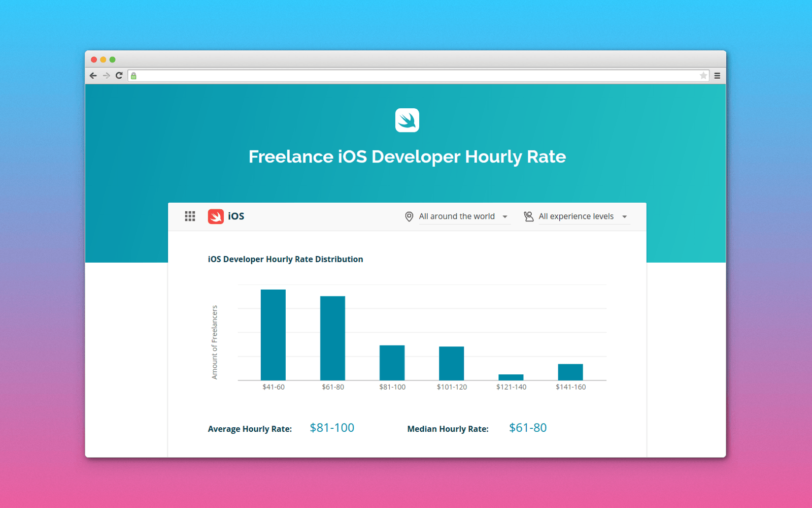Click the 'iOS' label in the toolbar
Viewport: 812px width, 508px height.
(236, 216)
